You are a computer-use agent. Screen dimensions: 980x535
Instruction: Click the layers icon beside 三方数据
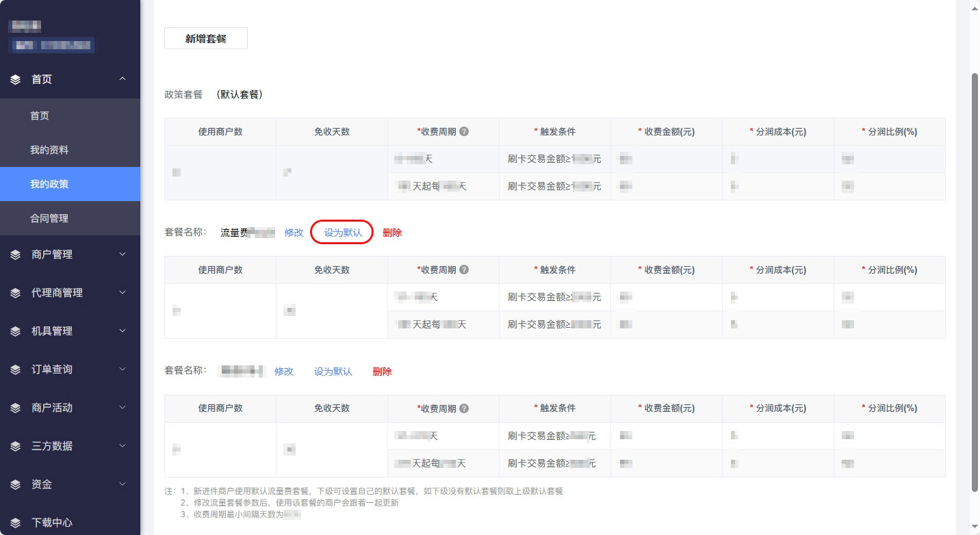pyautogui.click(x=16, y=446)
